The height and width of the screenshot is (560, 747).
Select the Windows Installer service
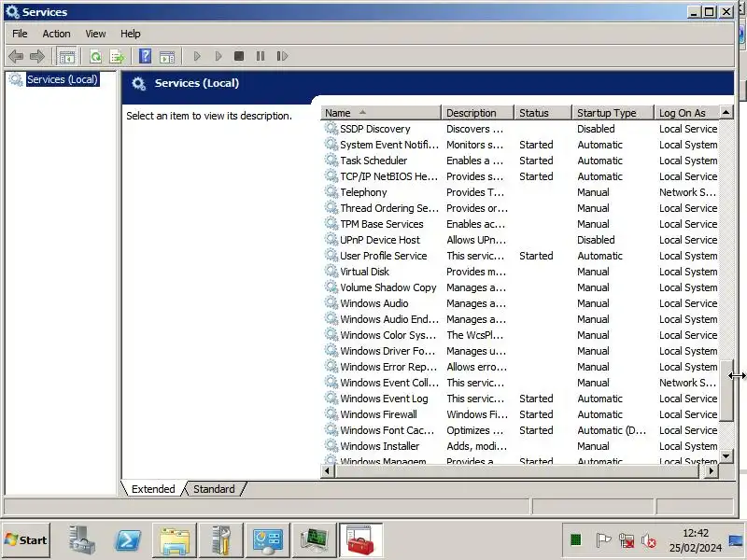(521, 446)
